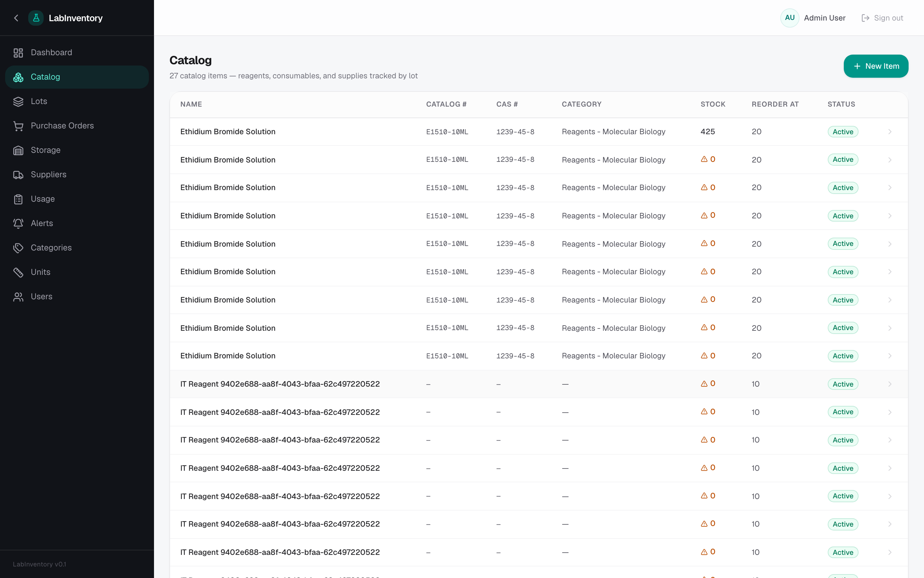Click the AU avatar badge
Viewport: 924px width, 578px height.
coord(790,18)
